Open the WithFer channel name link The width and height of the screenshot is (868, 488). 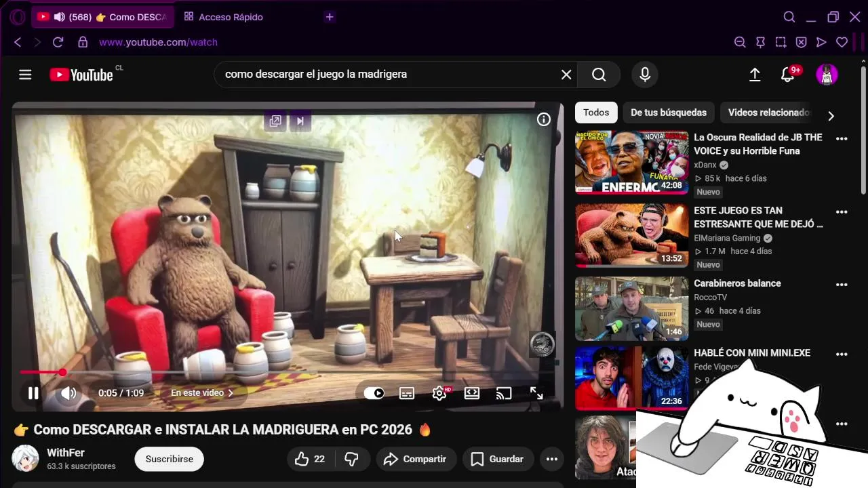tap(66, 453)
